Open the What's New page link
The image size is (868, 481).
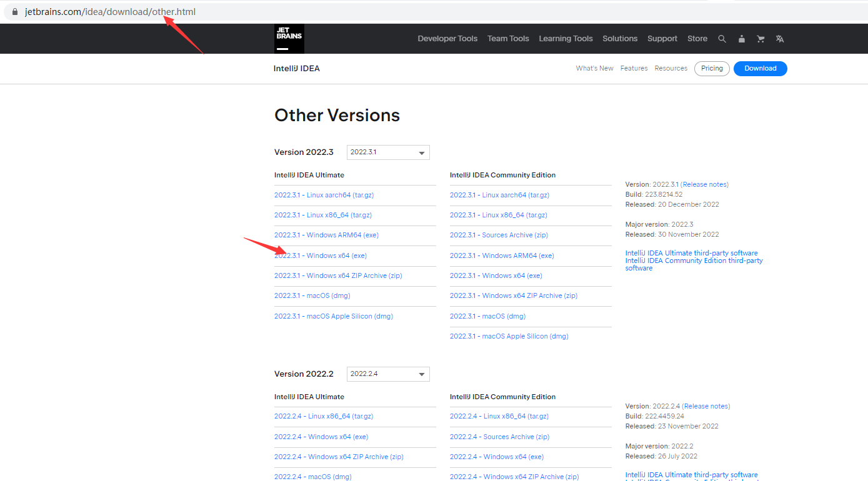tap(595, 69)
